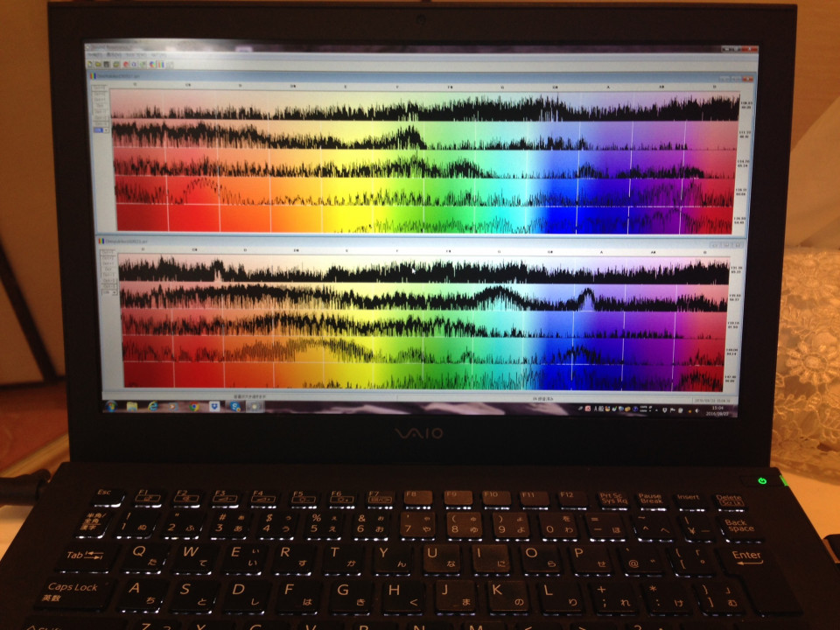Click the multicolor pie chart toolbar icon
Viewport: 840px width, 630px height.
coord(152,64)
